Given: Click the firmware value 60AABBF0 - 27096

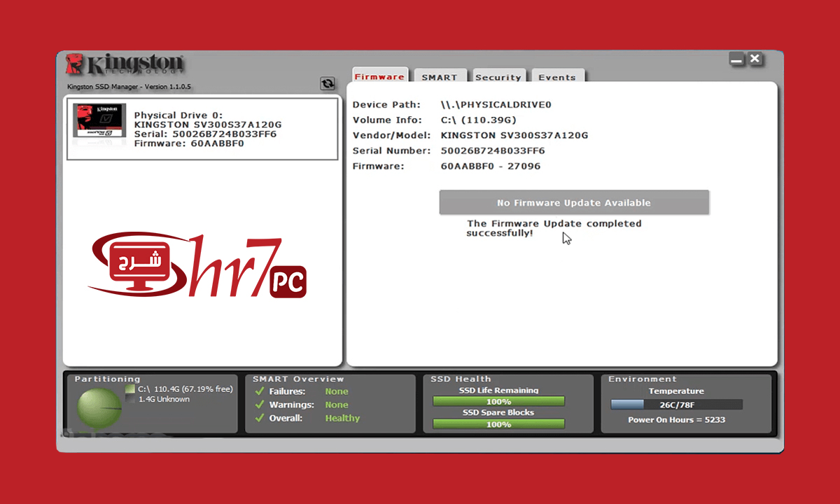Looking at the screenshot, I should coord(491,166).
